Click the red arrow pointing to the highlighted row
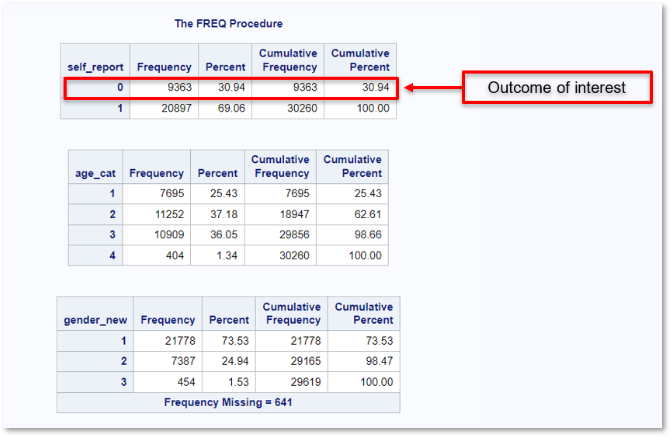671x437 pixels. pyautogui.click(x=430, y=89)
